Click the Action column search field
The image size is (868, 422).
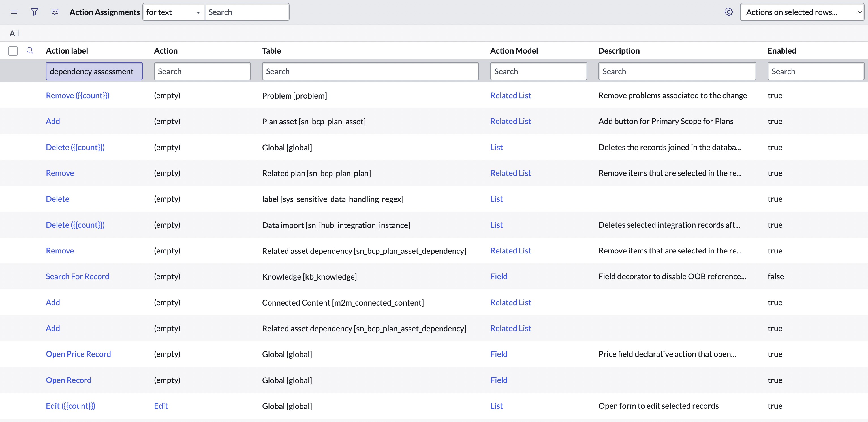[202, 71]
